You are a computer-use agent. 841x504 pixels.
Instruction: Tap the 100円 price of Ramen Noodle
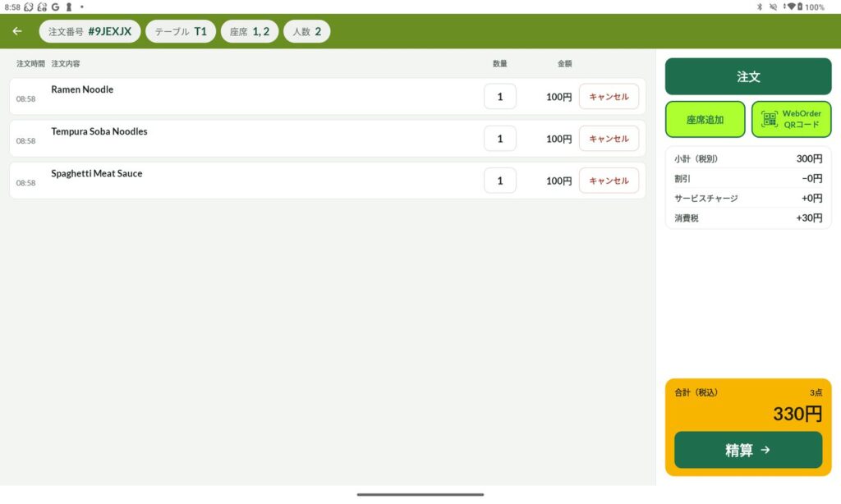(558, 97)
